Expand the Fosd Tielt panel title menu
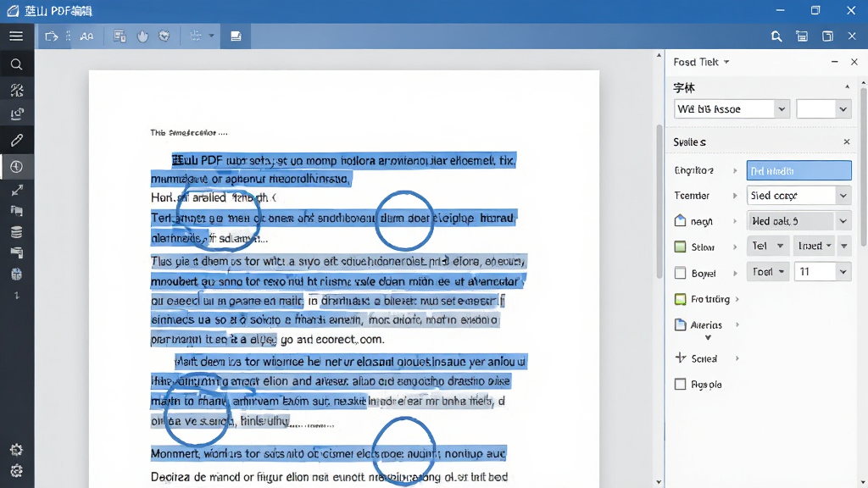This screenshot has height=488, width=868. coord(726,62)
